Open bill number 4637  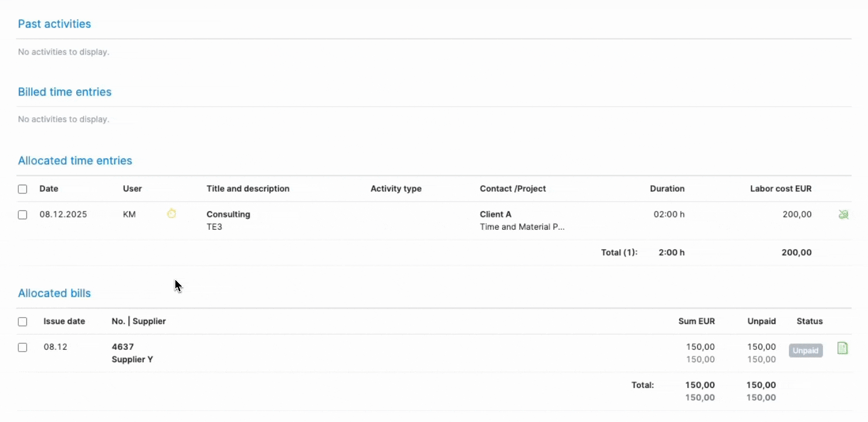pos(123,347)
